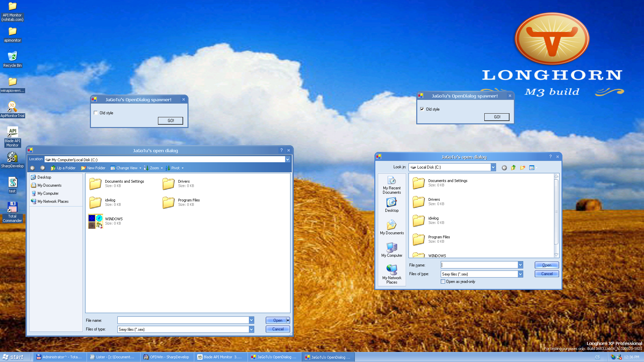
Task: Select Desktop in the old-style places bar
Action: click(x=392, y=205)
